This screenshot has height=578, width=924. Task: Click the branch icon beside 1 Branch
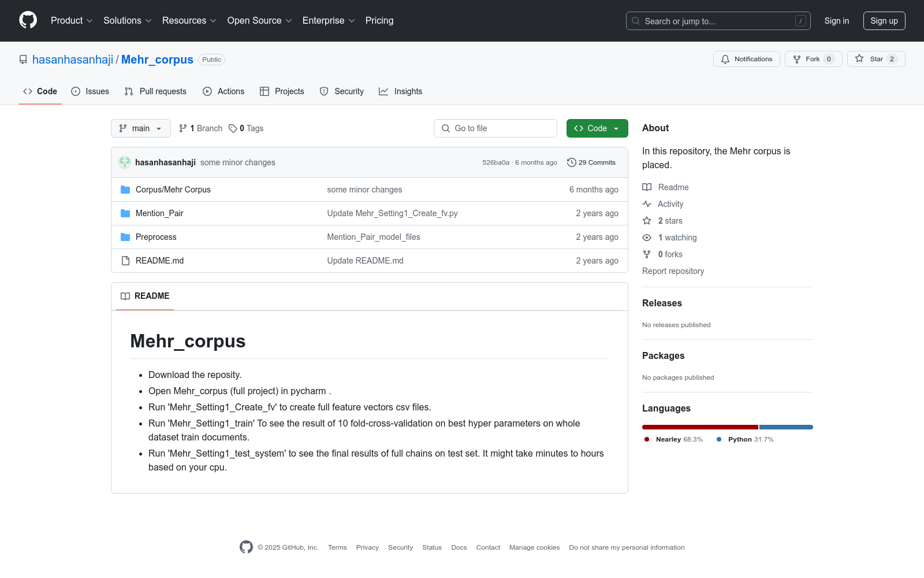(183, 128)
